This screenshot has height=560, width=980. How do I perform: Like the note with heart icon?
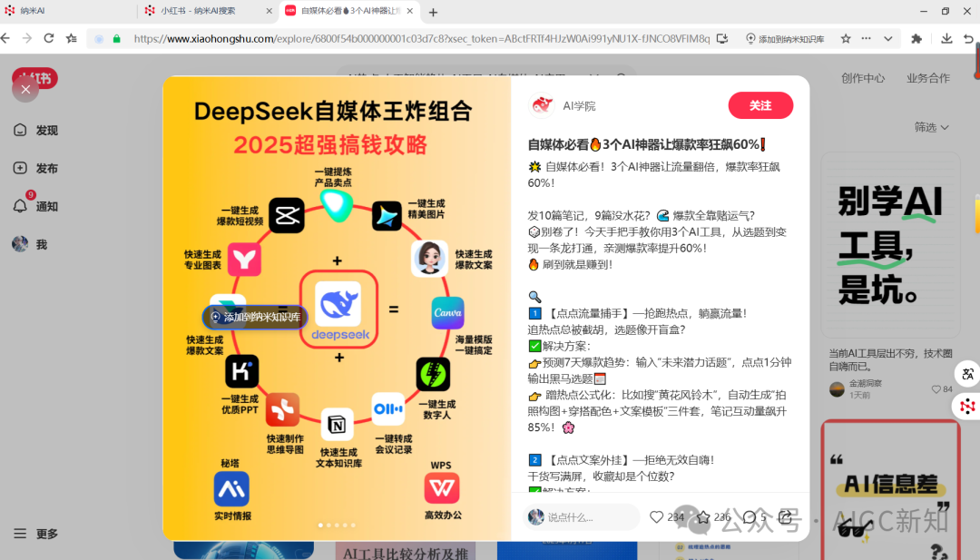pyautogui.click(x=656, y=516)
